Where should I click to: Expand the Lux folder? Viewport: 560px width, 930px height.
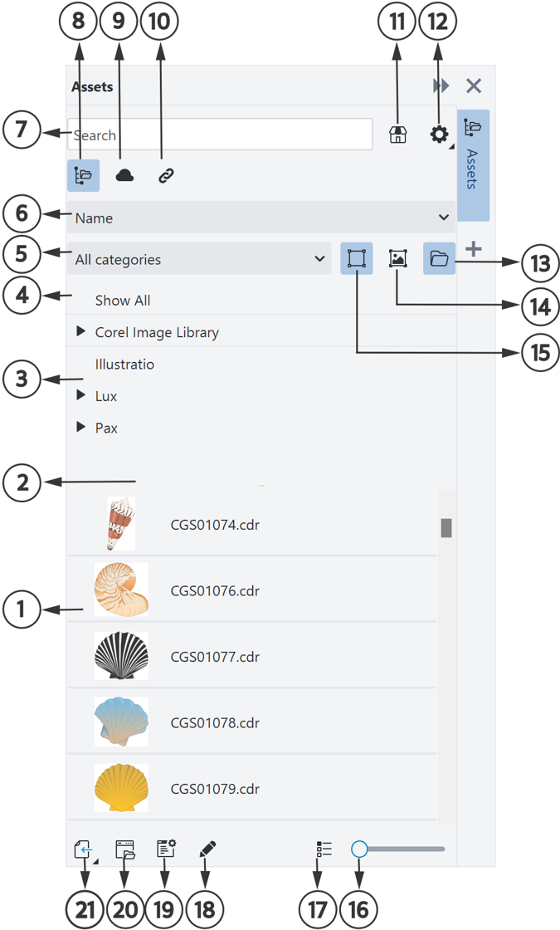pyautogui.click(x=81, y=395)
